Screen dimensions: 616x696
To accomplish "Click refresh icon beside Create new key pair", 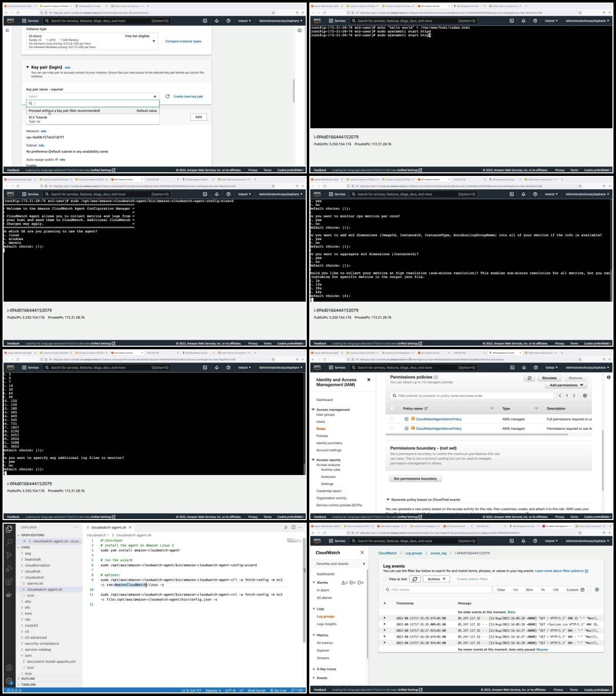I will [x=167, y=96].
